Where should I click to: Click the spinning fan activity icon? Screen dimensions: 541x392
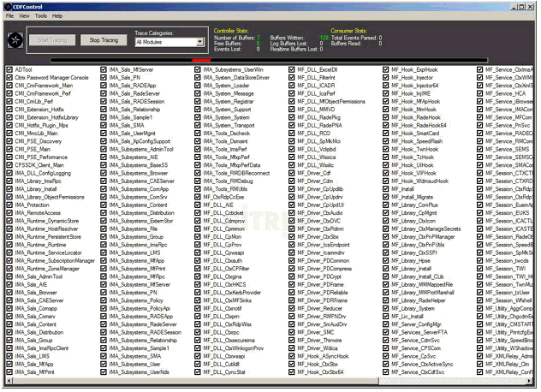coord(14,39)
